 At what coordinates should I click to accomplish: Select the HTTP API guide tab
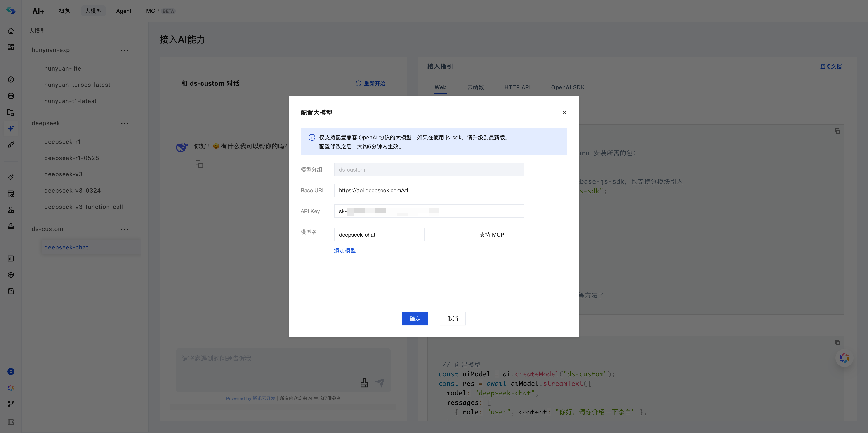pyautogui.click(x=517, y=87)
